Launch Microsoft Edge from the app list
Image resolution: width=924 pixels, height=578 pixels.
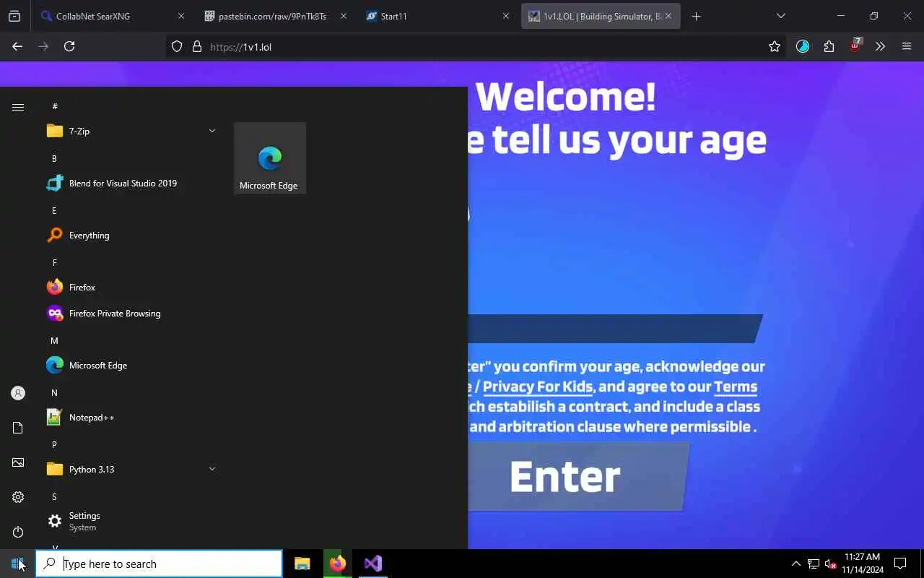[130, 365]
